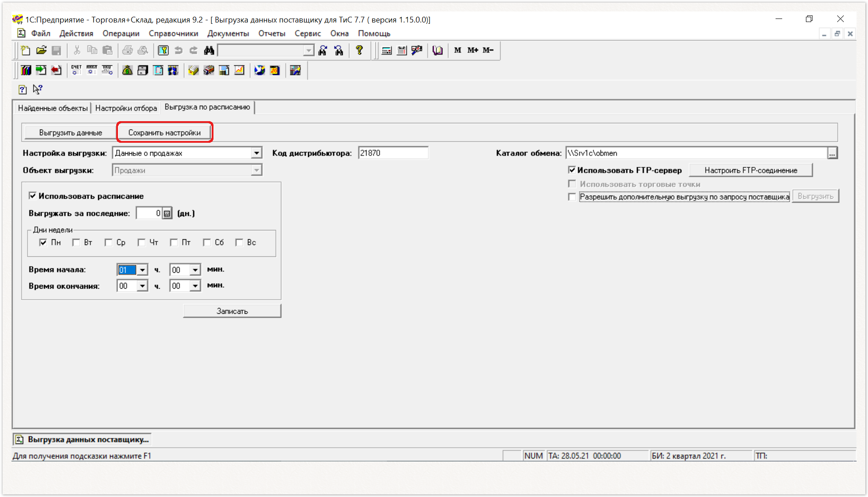Screen dimensions: 868x497
Task: Click the description help icon below toolbar
Action: coord(22,89)
